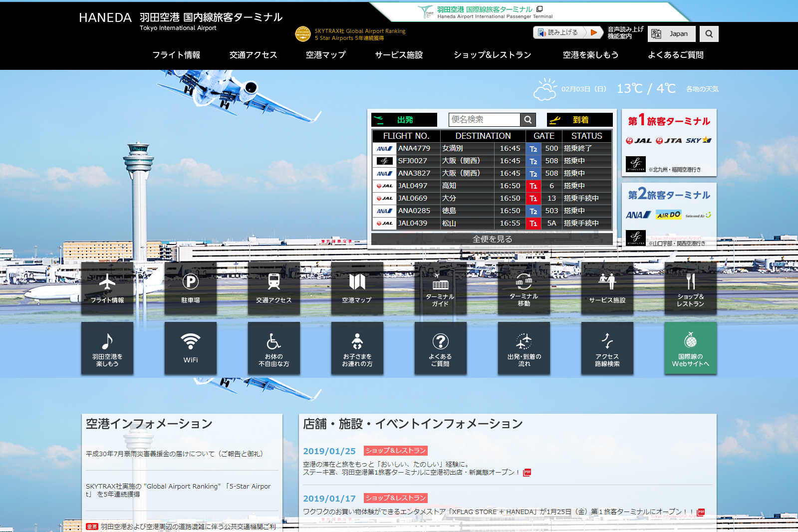This screenshot has width=798, height=532.
Task: Open the green 国際線のWebサイトへ tile
Action: (691, 348)
